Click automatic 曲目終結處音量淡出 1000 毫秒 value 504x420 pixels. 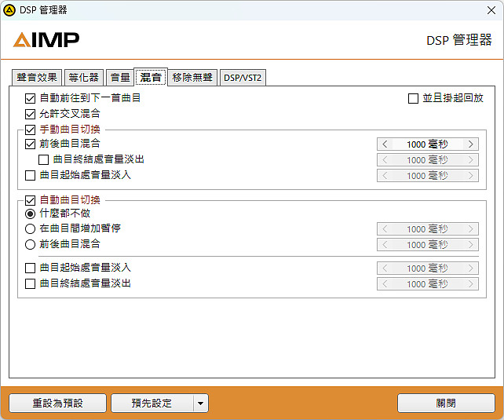428,283
